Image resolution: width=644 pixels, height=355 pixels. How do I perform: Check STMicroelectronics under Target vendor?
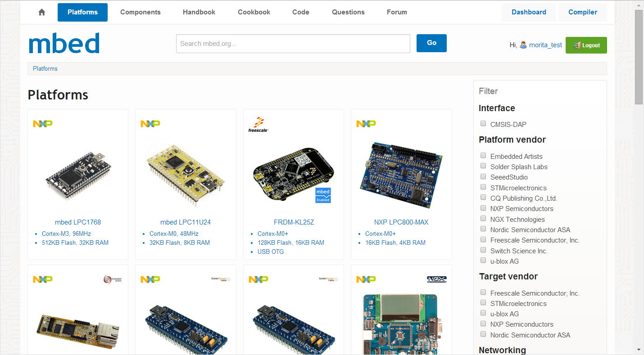[x=483, y=302]
